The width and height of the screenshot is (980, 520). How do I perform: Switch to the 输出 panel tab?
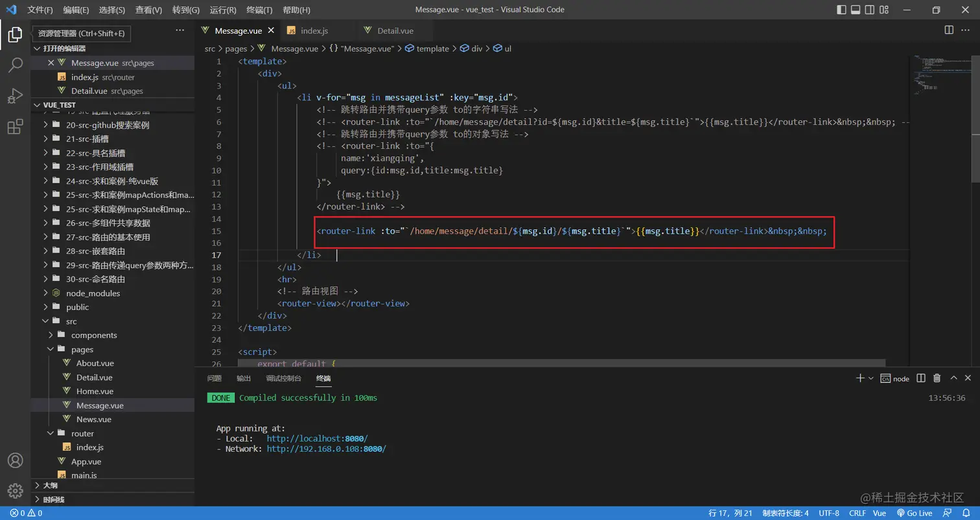(243, 378)
